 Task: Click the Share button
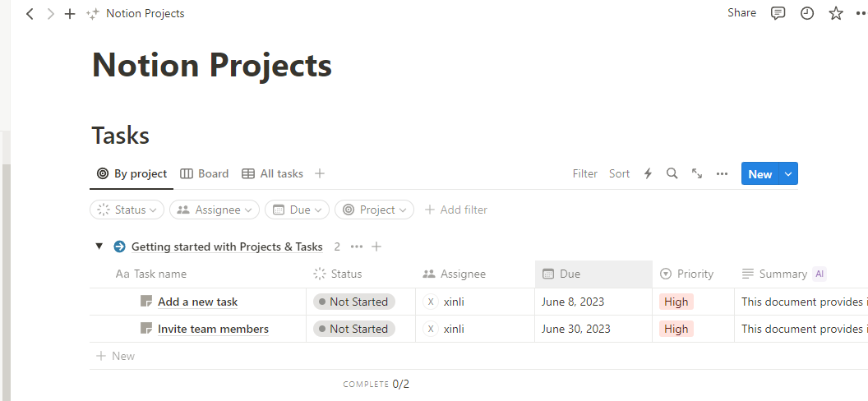click(741, 13)
